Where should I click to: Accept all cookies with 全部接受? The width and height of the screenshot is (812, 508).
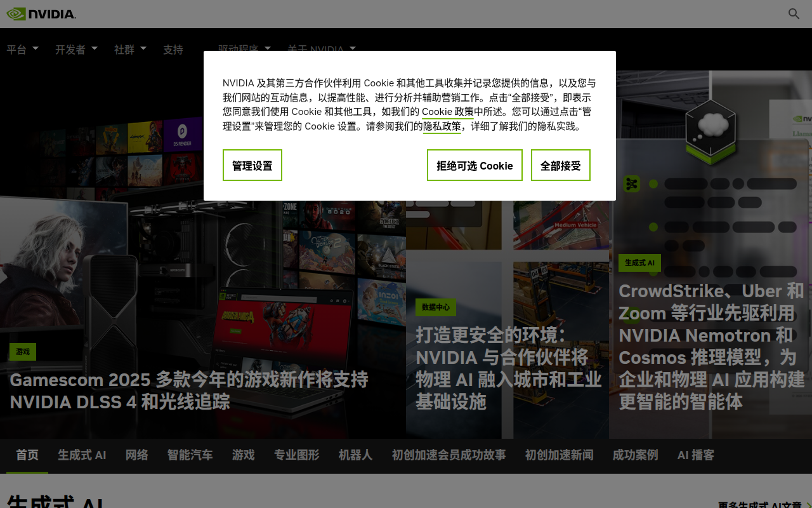click(561, 165)
